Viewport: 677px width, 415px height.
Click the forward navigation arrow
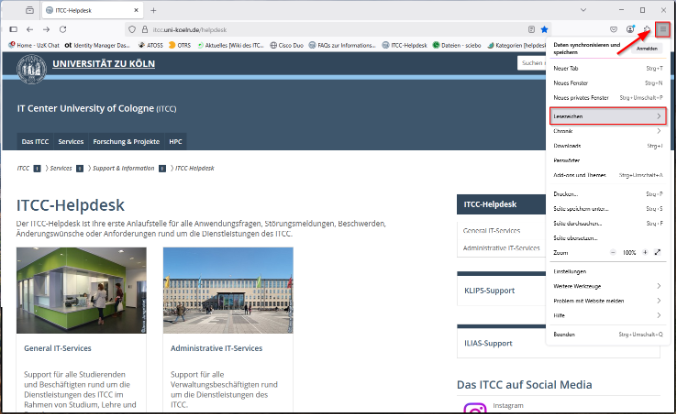[x=46, y=29]
